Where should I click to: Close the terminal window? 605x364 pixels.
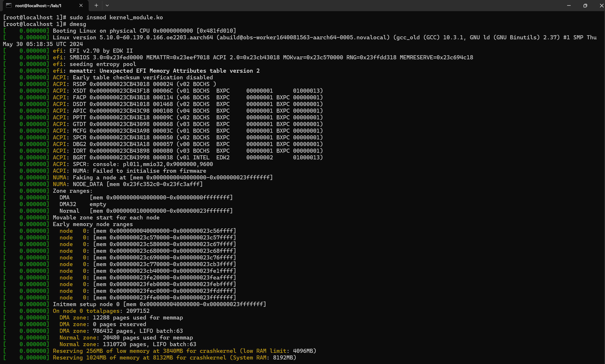pyautogui.click(x=601, y=5)
